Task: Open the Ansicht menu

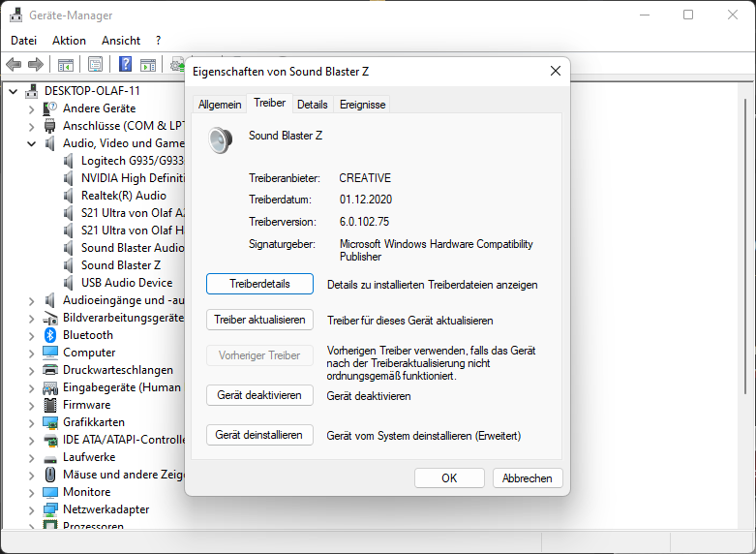Action: [x=121, y=41]
